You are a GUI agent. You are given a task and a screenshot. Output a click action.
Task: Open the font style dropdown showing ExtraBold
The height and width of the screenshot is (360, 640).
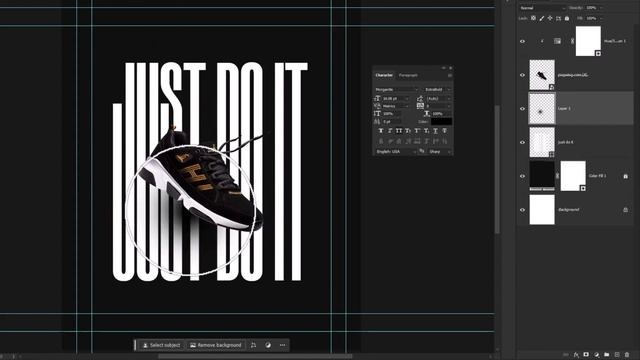click(x=437, y=89)
